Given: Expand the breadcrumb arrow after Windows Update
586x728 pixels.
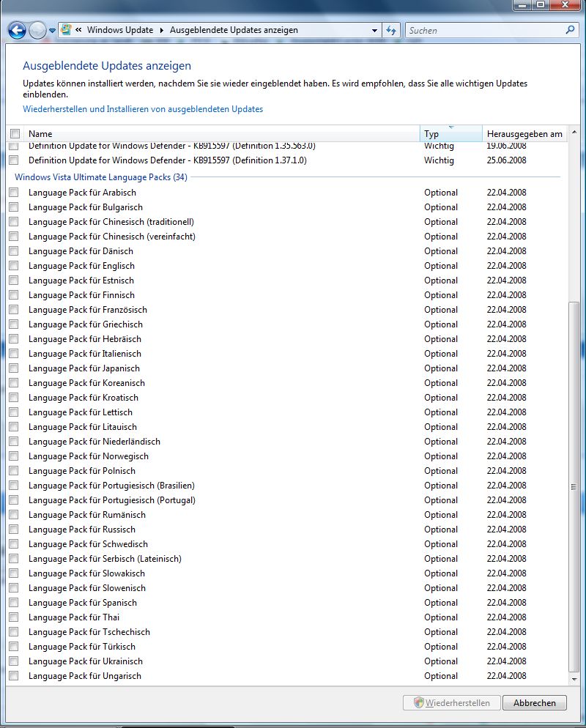Looking at the screenshot, I should (x=162, y=30).
